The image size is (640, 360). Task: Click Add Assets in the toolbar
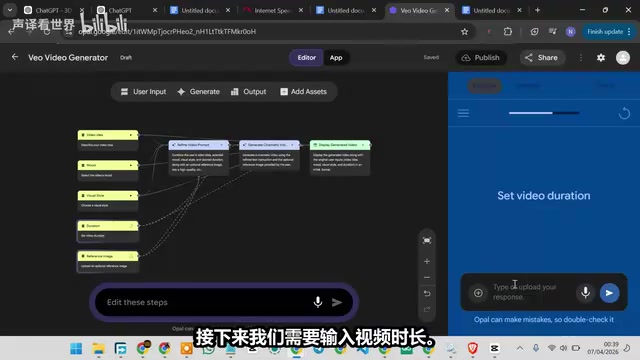click(x=303, y=92)
